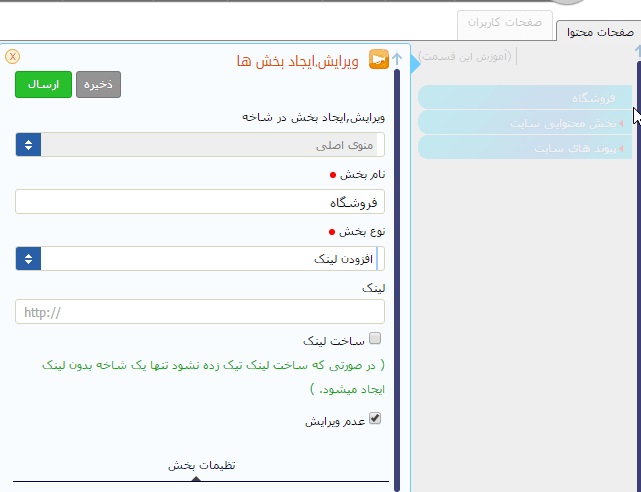Click the http:// link input field
The height and width of the screenshot is (492, 641).
[200, 312]
